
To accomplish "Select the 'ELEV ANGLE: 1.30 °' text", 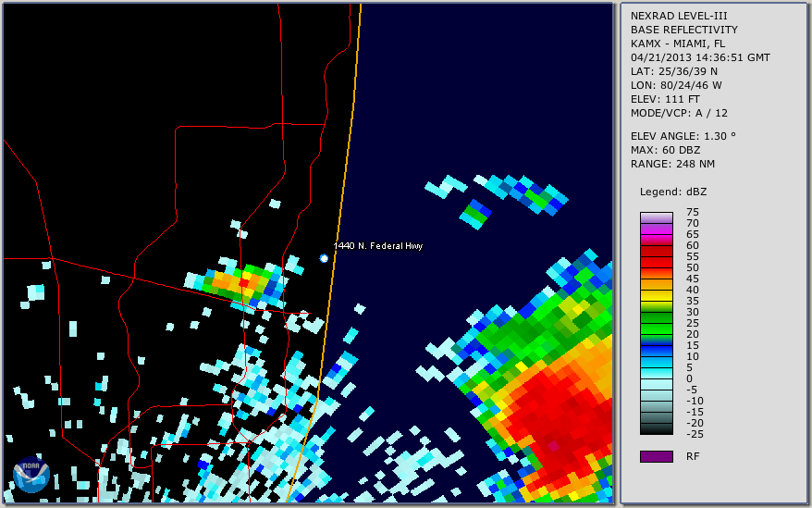I will pos(683,136).
